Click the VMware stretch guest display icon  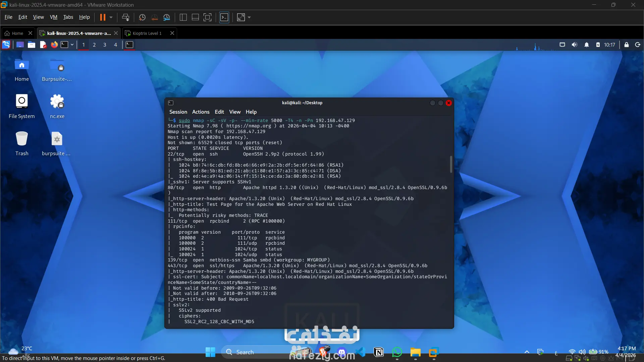click(241, 17)
